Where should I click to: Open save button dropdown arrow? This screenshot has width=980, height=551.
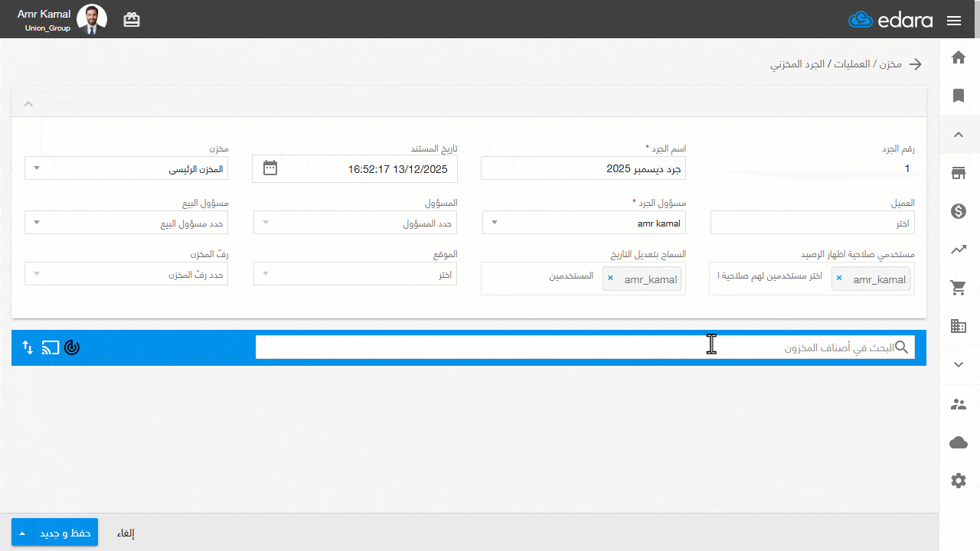point(22,533)
